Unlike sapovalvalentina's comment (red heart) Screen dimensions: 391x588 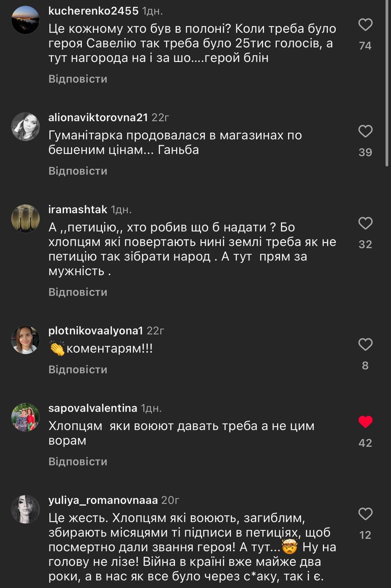[365, 422]
